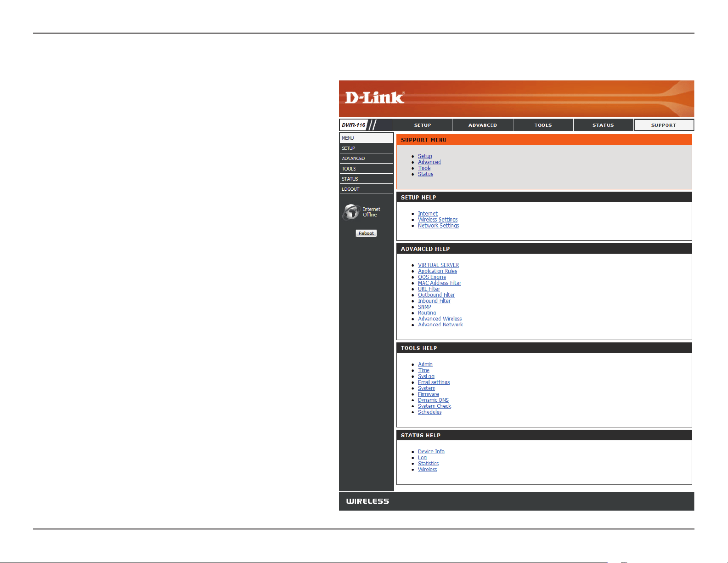The width and height of the screenshot is (728, 563).
Task: Open the Tools link in Support Menu
Action: [424, 168]
